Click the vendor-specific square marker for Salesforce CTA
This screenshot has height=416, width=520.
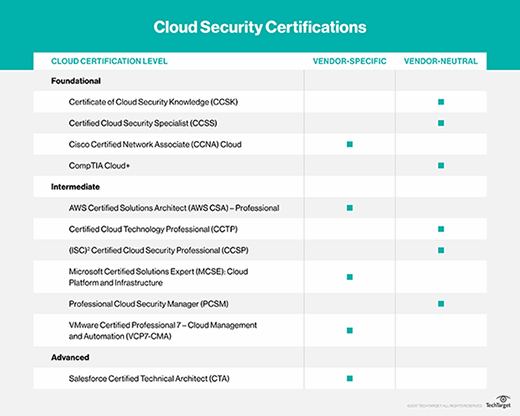tap(350, 378)
